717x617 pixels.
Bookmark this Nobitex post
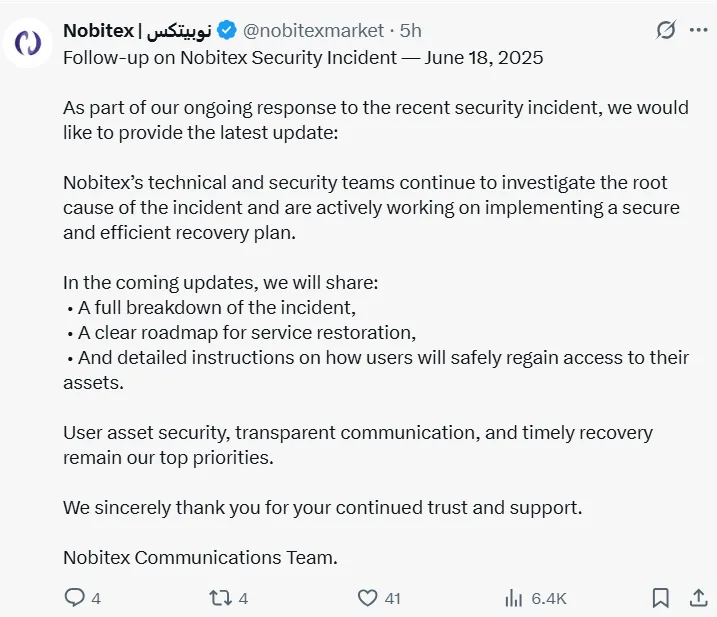(660, 598)
